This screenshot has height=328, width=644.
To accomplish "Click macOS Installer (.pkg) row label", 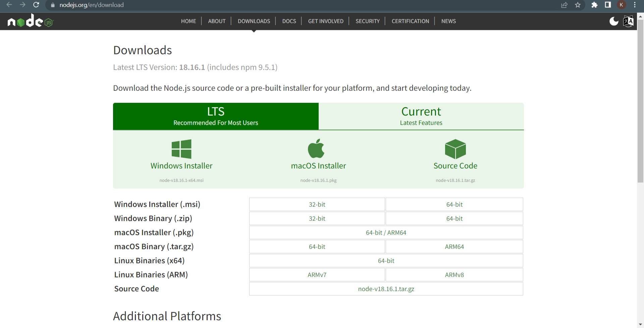I will click(x=154, y=233).
